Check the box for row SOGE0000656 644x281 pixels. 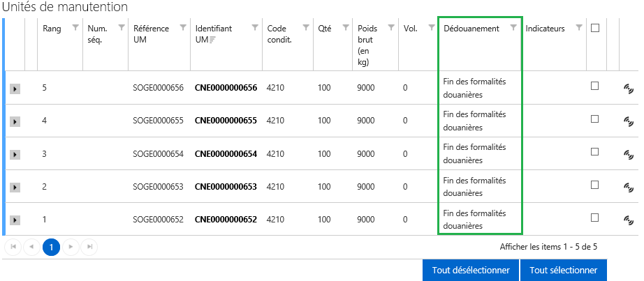pyautogui.click(x=594, y=86)
